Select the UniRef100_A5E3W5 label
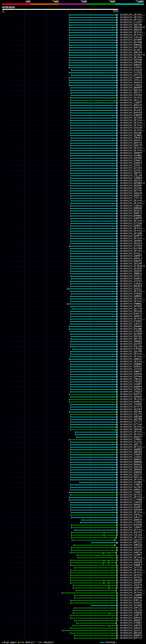The height and width of the screenshot is (644, 146). 131,417
